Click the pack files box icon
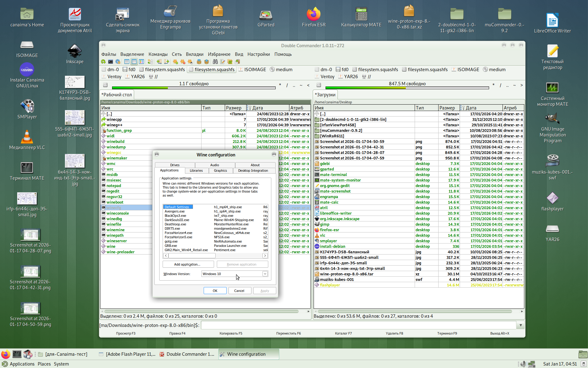This screenshot has width=588, height=368. coord(199,62)
